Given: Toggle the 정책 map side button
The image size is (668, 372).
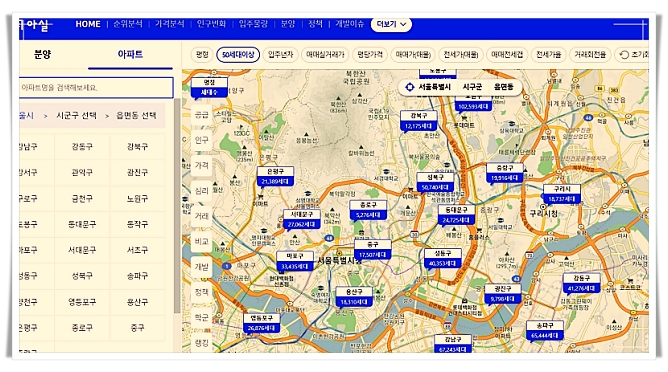Looking at the screenshot, I should tap(202, 292).
